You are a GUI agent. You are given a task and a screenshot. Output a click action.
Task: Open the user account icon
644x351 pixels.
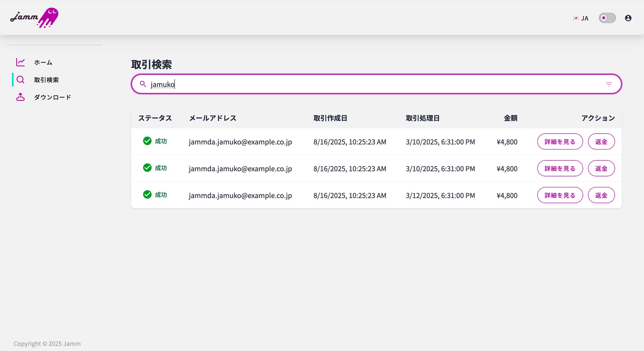click(628, 18)
